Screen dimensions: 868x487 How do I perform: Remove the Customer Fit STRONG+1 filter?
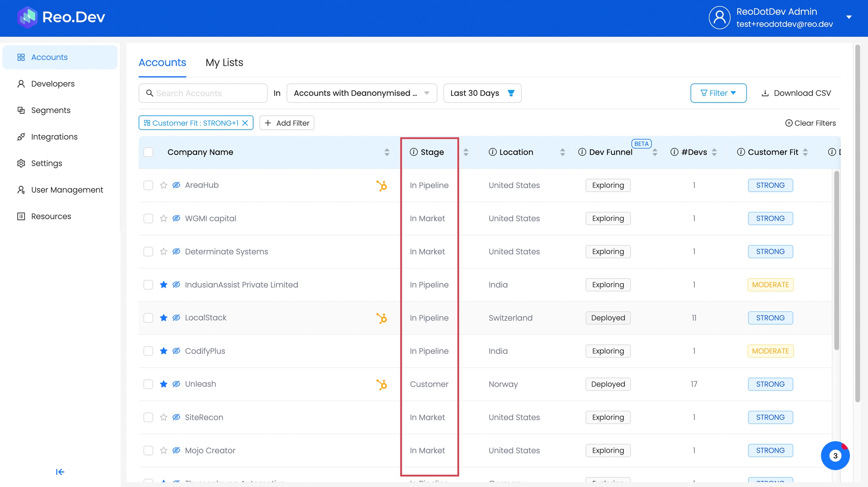click(245, 123)
